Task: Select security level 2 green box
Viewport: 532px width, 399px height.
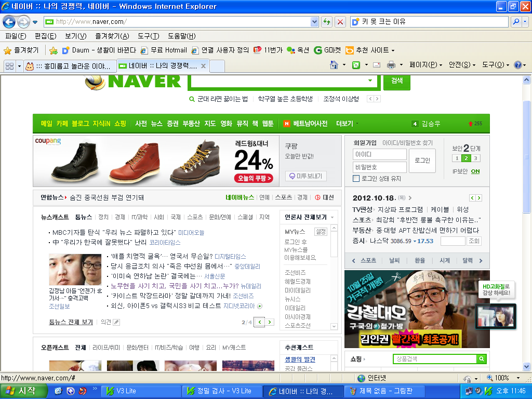Action: (466, 158)
